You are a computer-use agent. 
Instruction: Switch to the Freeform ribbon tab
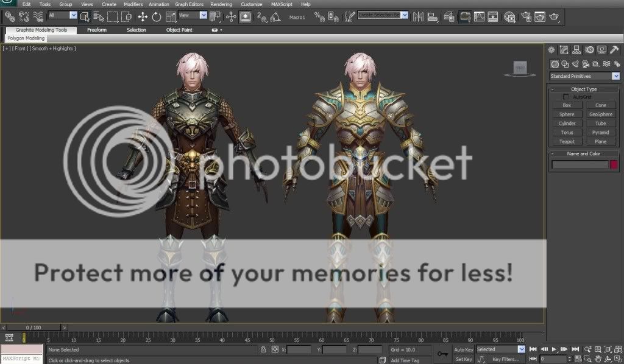pos(97,30)
